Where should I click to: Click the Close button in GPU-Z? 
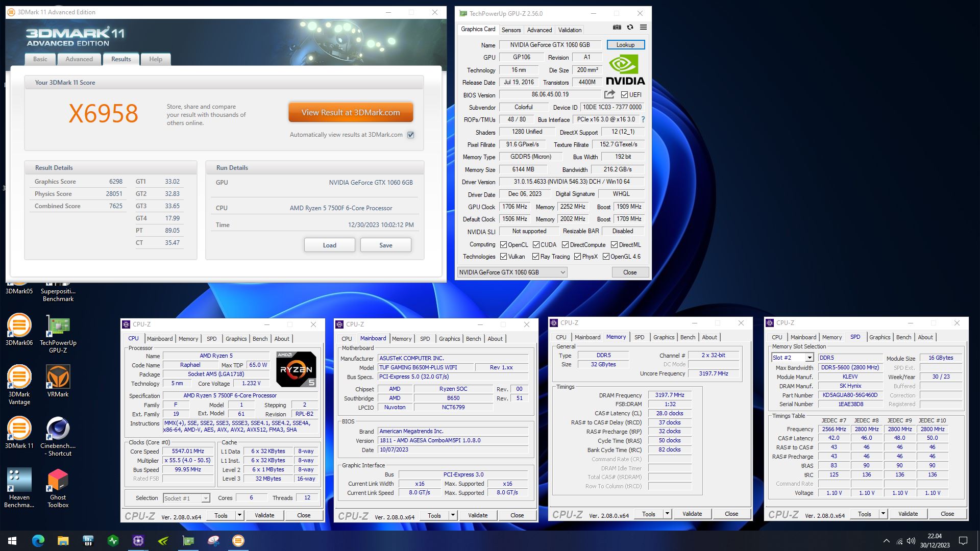point(630,272)
